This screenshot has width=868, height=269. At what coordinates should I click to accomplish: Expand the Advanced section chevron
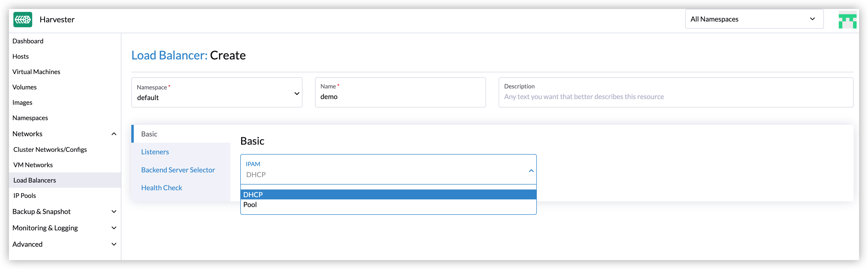click(x=114, y=244)
